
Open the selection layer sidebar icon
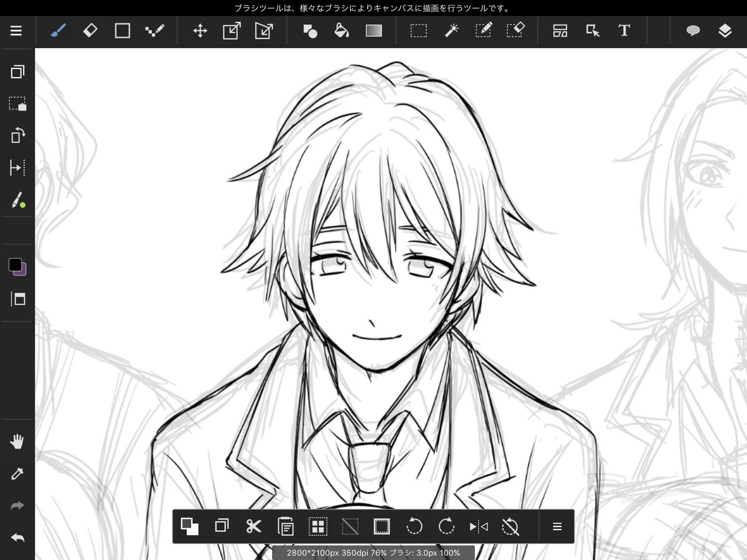pyautogui.click(x=17, y=103)
